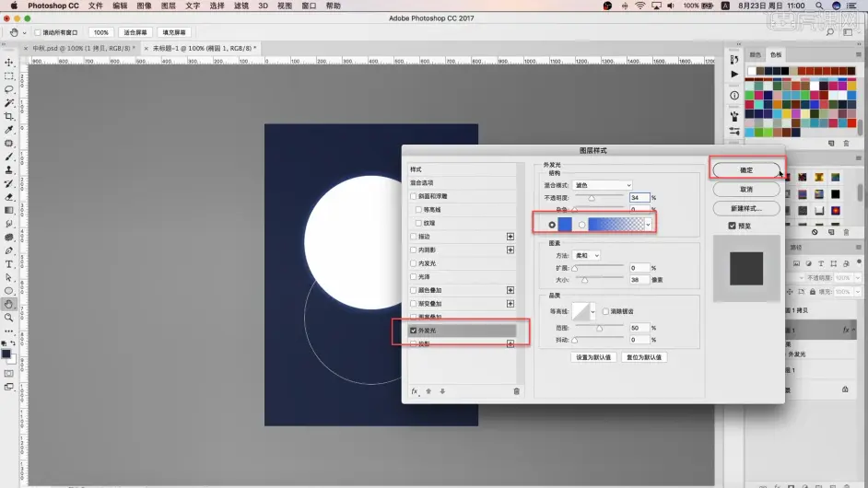
Task: Click the plus icon beside 描边
Action: point(510,237)
